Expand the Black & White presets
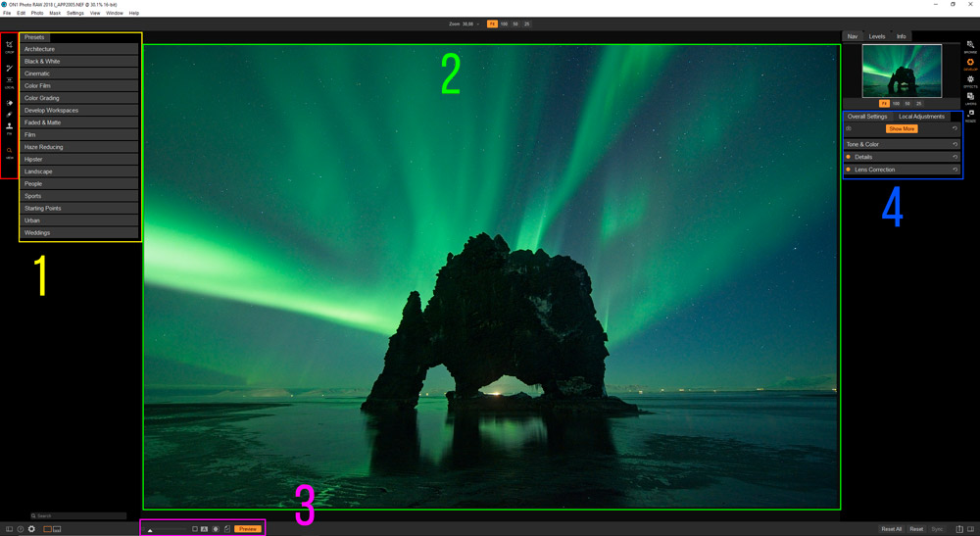The height and width of the screenshot is (536, 980). [79, 62]
